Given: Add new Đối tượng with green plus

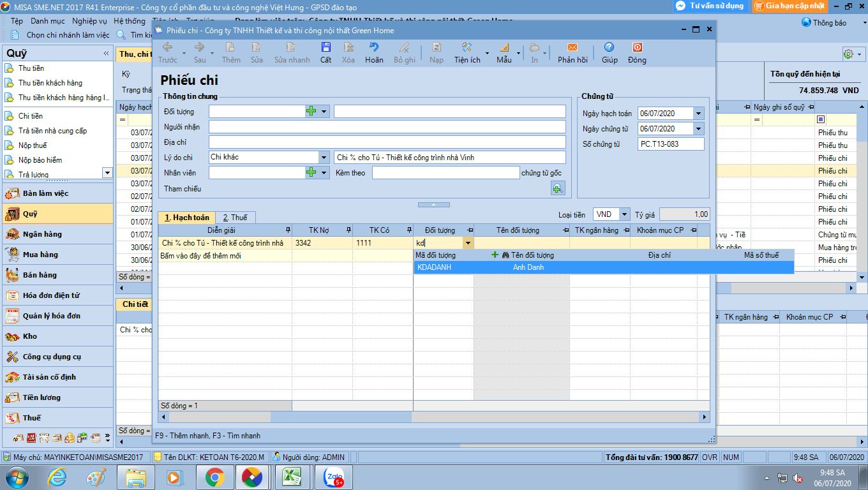Looking at the screenshot, I should (x=311, y=112).
